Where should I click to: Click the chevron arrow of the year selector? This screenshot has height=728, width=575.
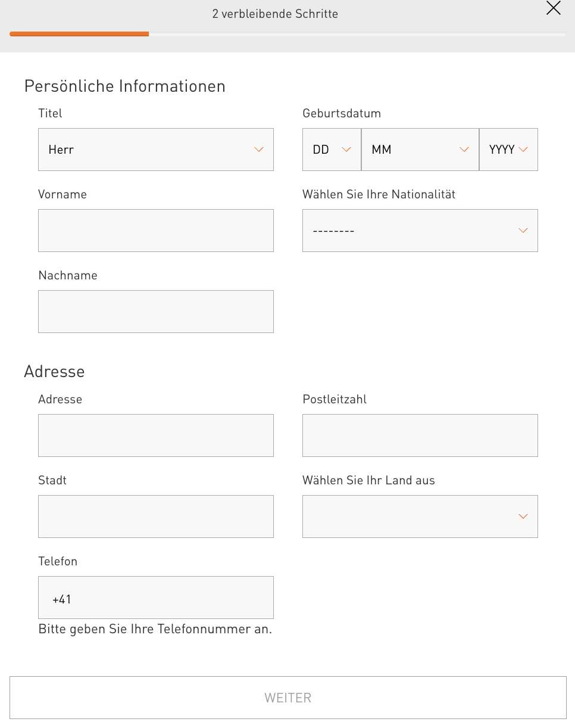[523, 150]
